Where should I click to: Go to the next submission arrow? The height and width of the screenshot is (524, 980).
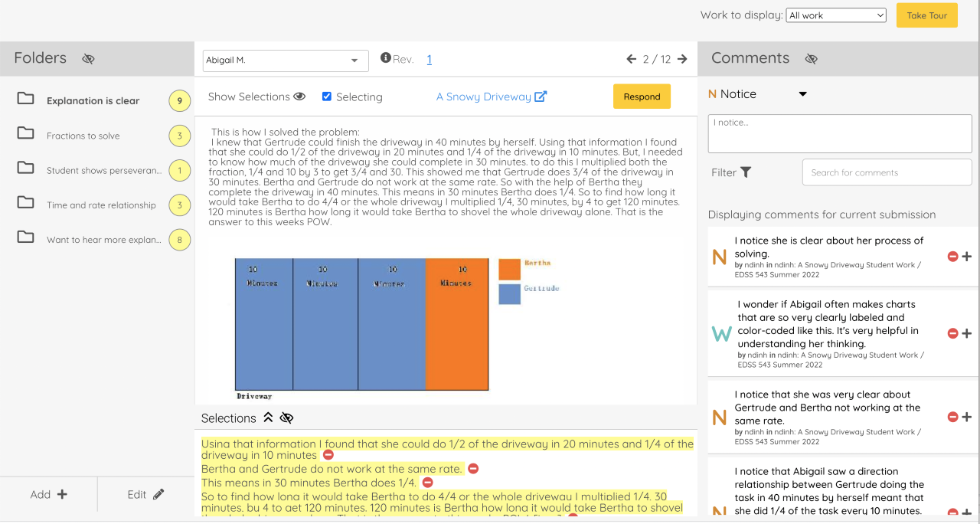pyautogui.click(x=682, y=59)
